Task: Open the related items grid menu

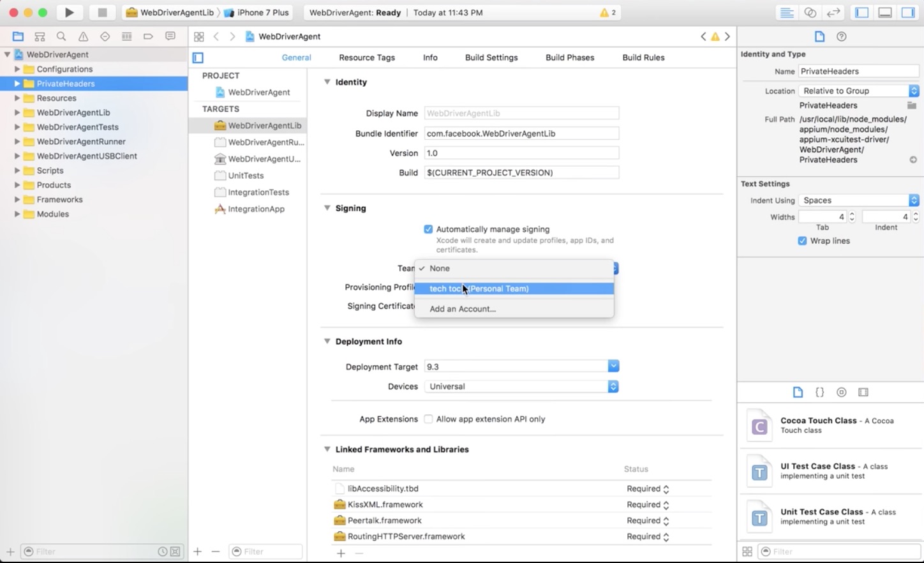Action: 198,36
